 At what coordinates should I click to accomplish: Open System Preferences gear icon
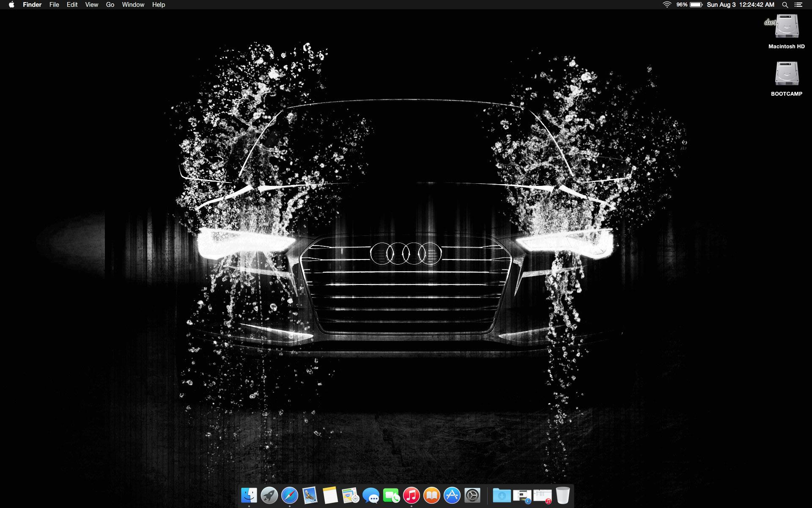[x=472, y=495]
